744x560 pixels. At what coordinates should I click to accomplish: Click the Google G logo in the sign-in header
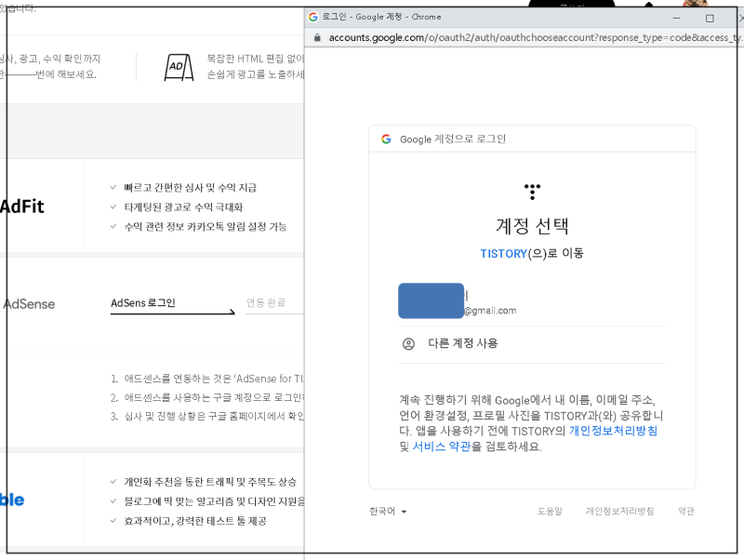(386, 139)
